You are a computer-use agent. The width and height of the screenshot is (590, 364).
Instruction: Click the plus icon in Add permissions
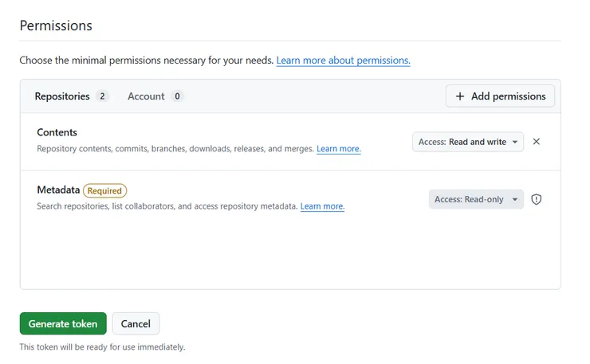[460, 96]
